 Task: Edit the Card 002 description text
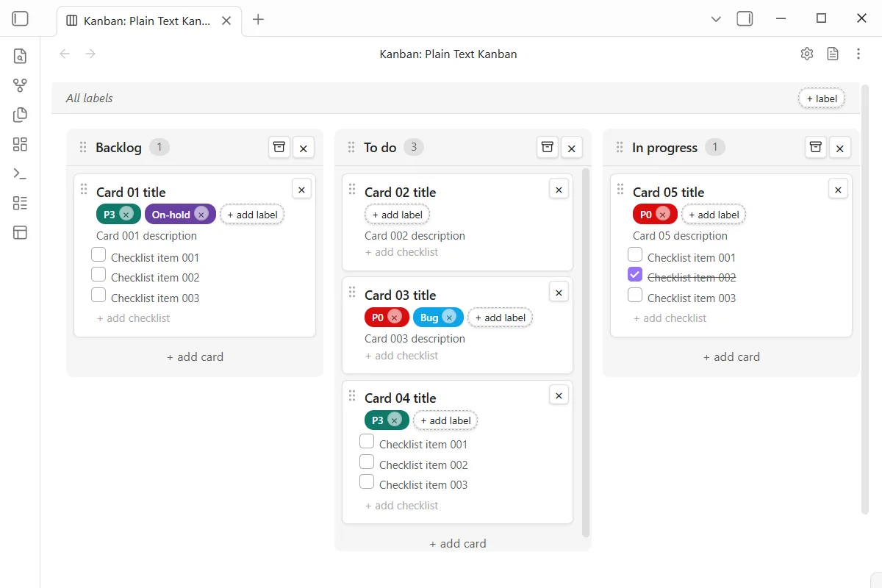[415, 236]
